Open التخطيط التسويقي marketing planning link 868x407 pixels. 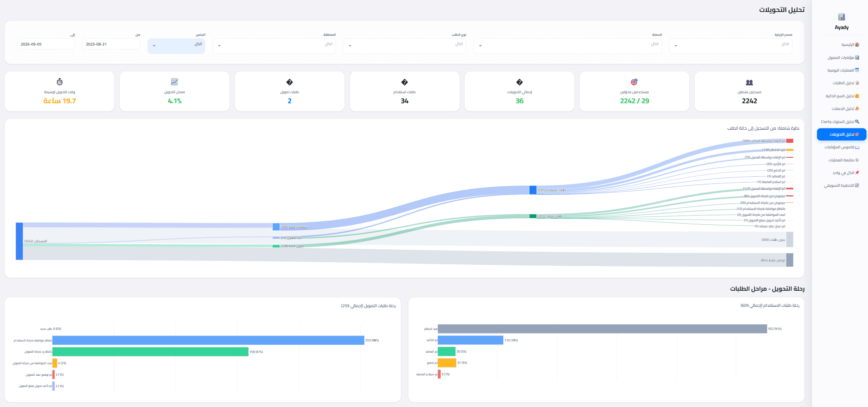(842, 186)
